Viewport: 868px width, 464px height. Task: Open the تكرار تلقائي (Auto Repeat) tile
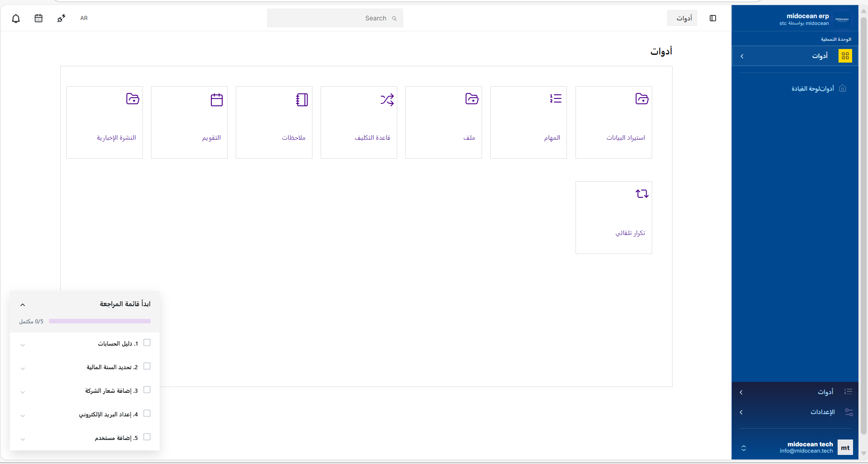613,217
